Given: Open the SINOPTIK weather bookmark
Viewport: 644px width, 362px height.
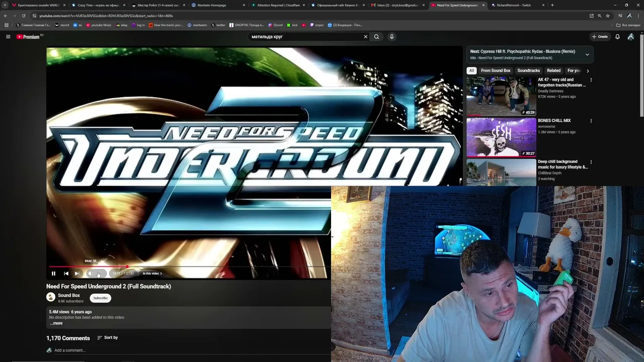Looking at the screenshot, I should pos(247,25).
